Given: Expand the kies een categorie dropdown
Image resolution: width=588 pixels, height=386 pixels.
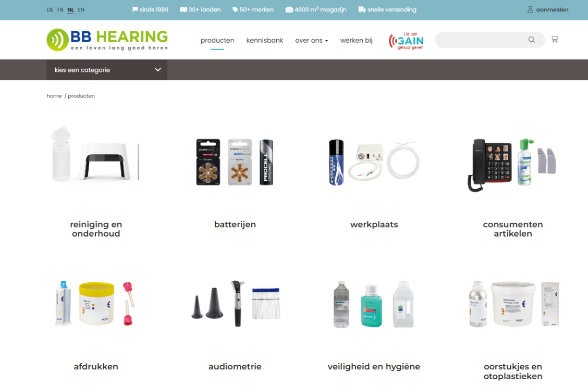Looking at the screenshot, I should 107,70.
